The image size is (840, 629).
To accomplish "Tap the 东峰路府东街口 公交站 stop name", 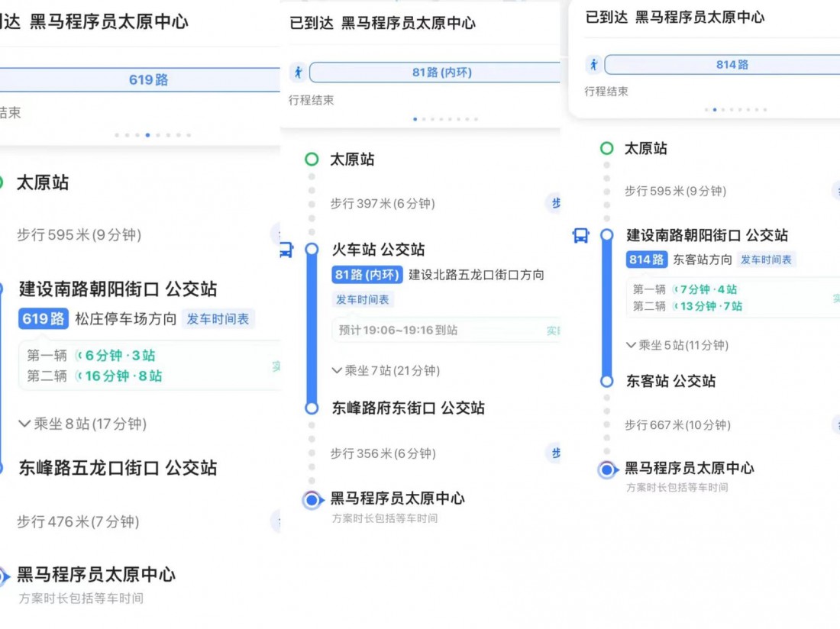I will (408, 408).
